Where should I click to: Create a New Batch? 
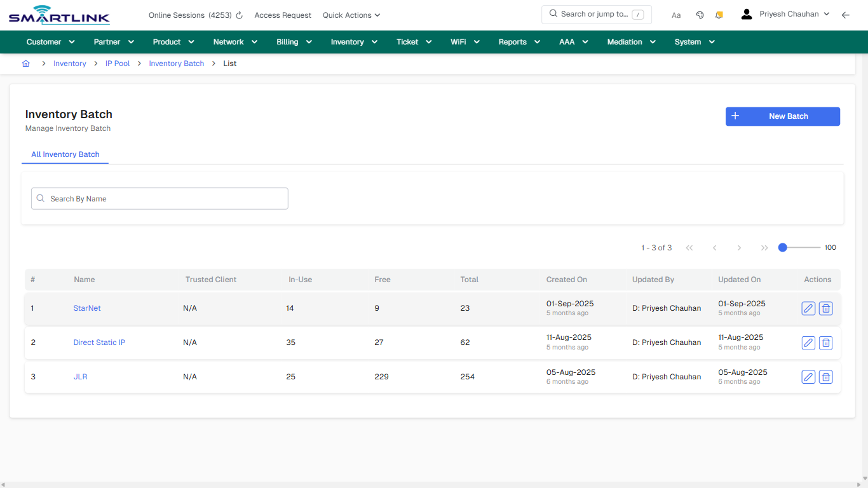click(x=782, y=116)
